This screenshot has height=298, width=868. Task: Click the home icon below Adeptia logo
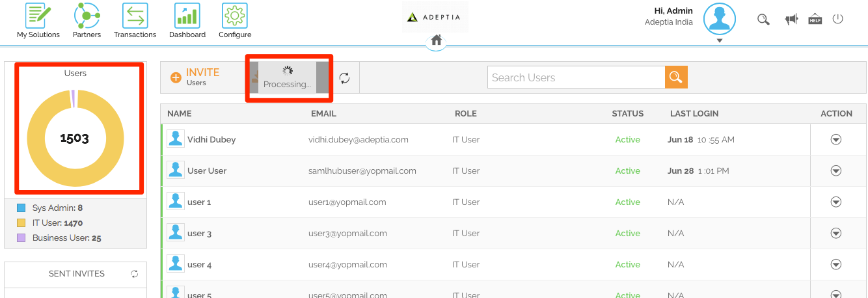[436, 40]
